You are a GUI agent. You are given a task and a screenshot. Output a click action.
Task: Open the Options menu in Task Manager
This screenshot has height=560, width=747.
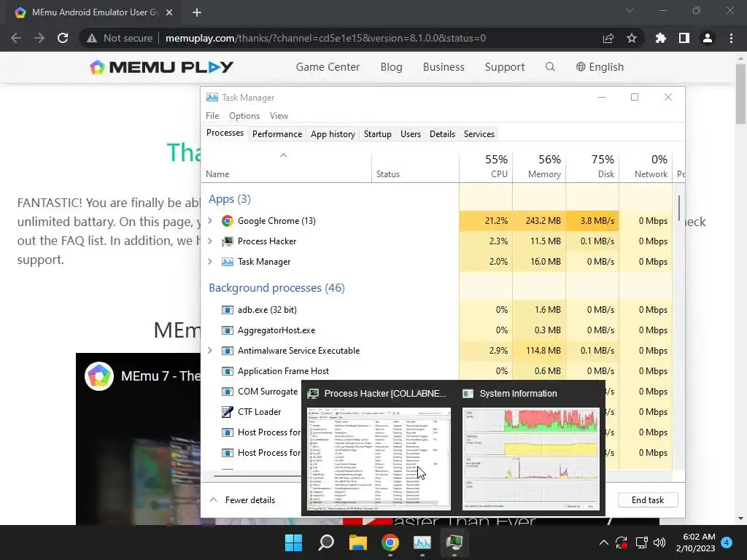(x=244, y=116)
